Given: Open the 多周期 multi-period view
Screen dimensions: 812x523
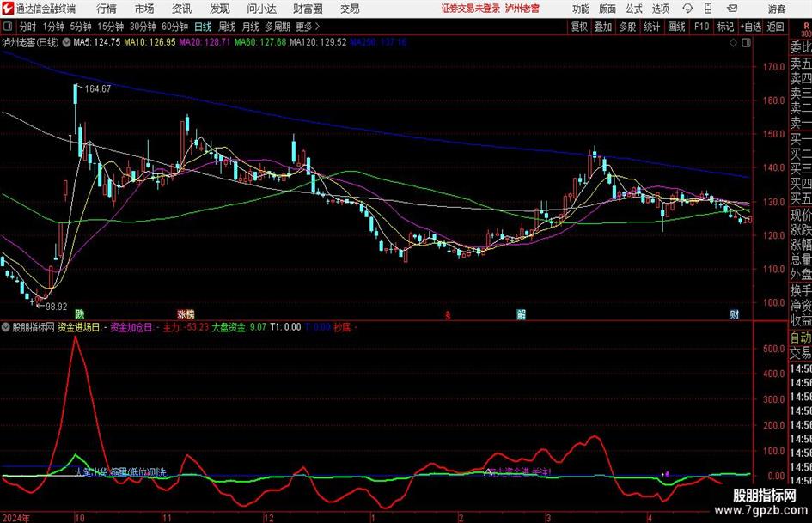Looking at the screenshot, I should coord(277,27).
